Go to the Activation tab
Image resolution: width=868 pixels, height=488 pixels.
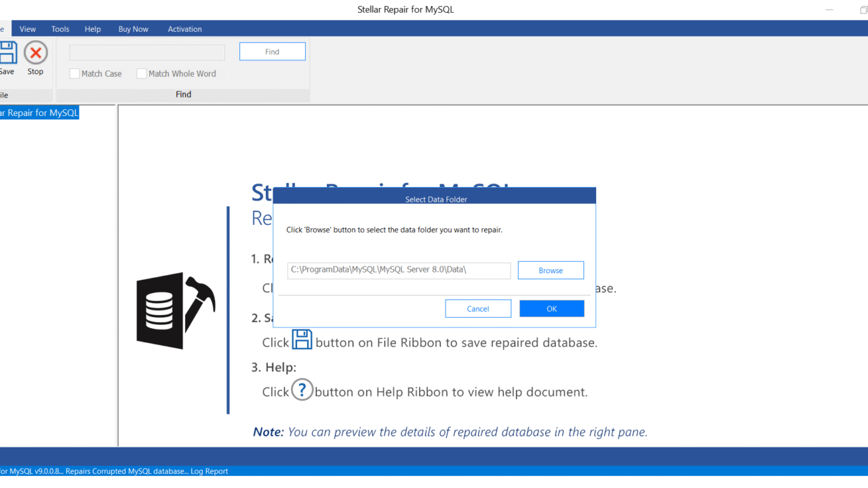pyautogui.click(x=184, y=29)
